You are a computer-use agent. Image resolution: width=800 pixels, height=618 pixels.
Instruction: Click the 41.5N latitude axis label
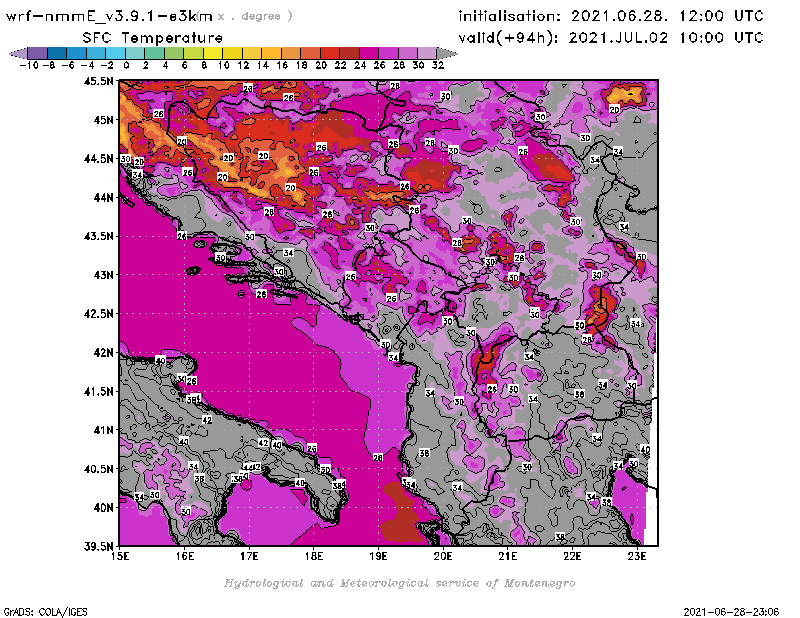click(98, 391)
